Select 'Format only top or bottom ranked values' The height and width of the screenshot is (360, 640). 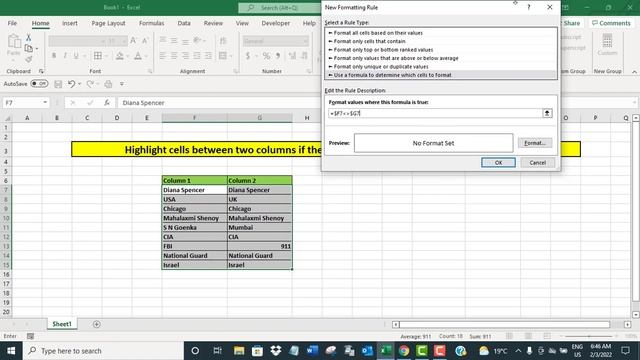coord(441,50)
